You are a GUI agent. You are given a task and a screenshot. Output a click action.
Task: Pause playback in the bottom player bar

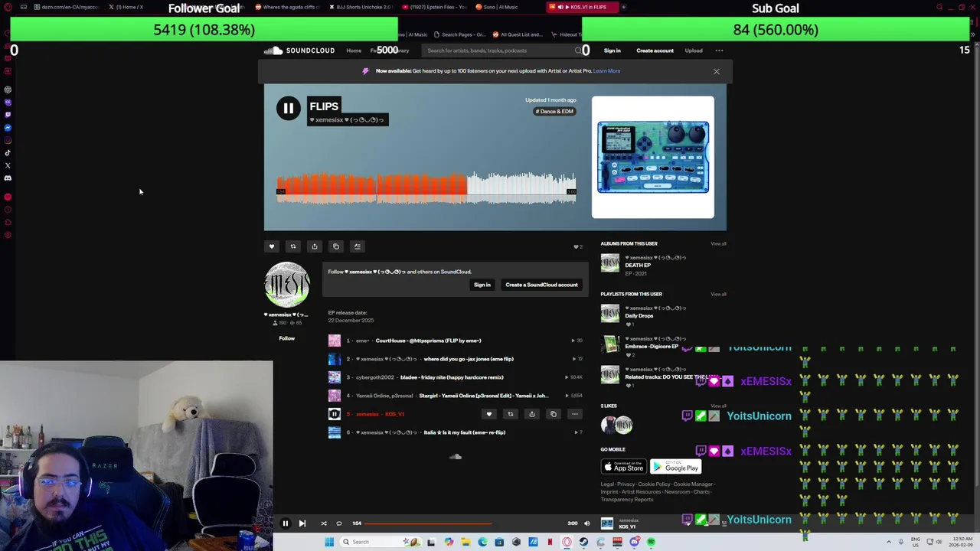click(285, 523)
